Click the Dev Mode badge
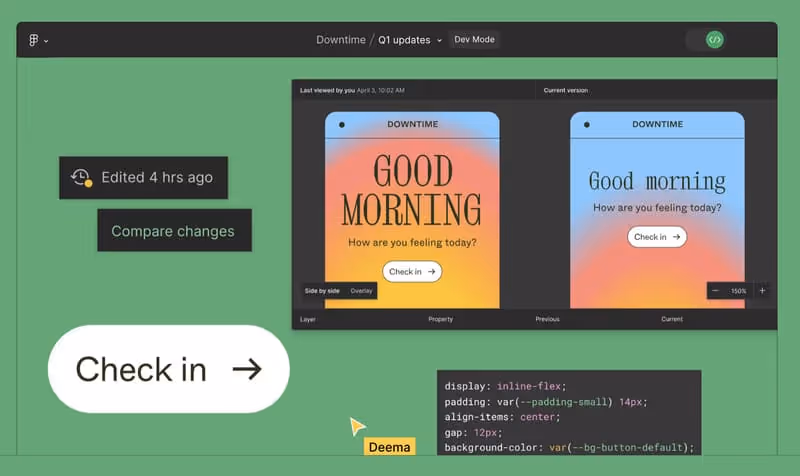 coord(474,39)
